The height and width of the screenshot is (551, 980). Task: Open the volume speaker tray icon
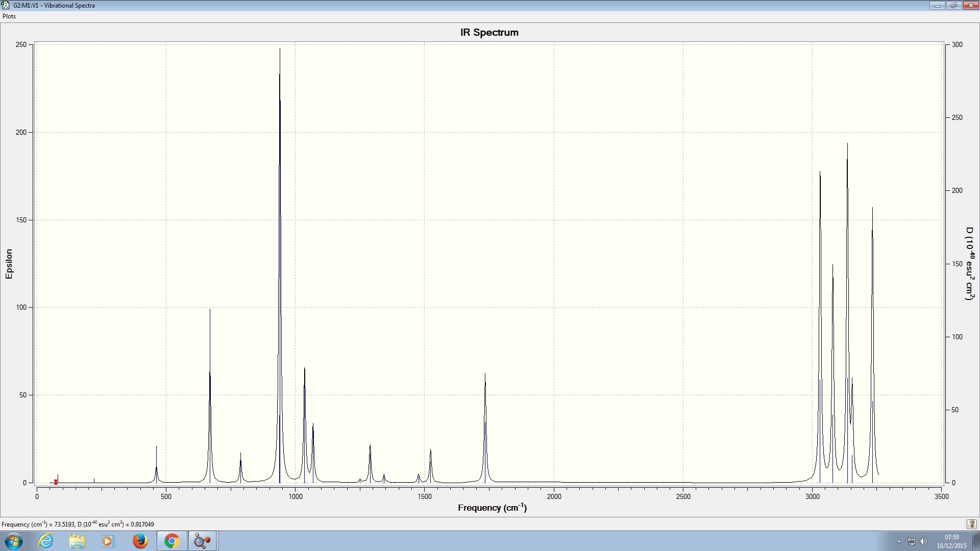pos(923,541)
